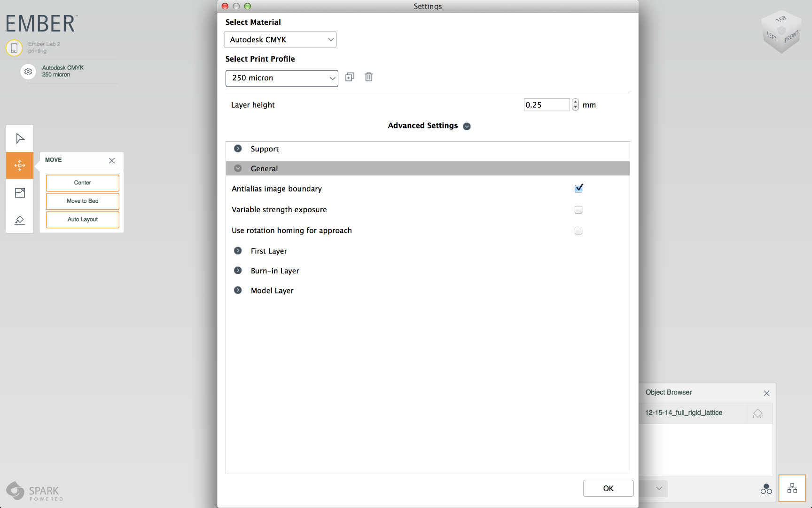Select the arrow selection tool
The height and width of the screenshot is (508, 812).
20,138
